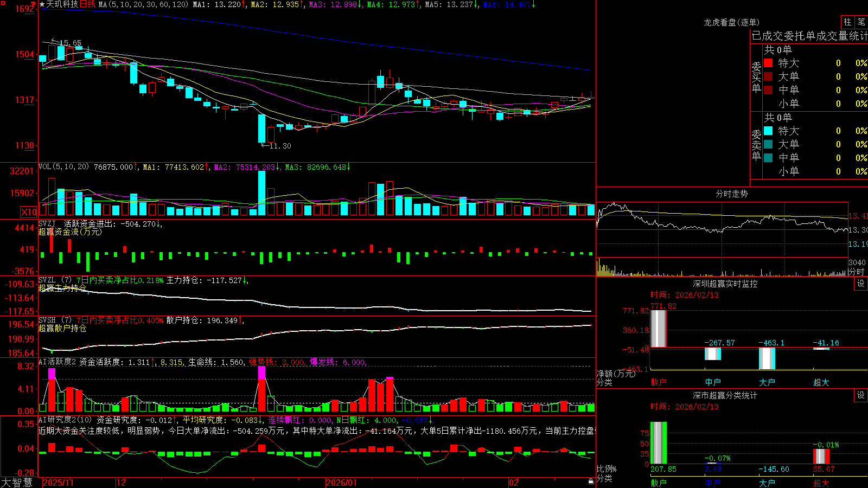
Task: Click the 分时走势 panel title
Action: tap(731, 194)
